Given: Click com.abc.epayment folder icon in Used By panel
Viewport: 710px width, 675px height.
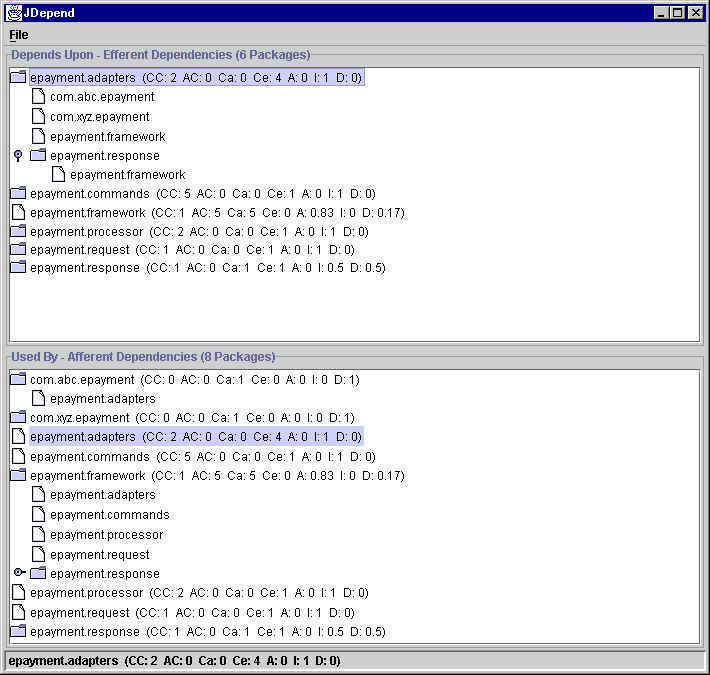Looking at the screenshot, I should [x=18, y=380].
